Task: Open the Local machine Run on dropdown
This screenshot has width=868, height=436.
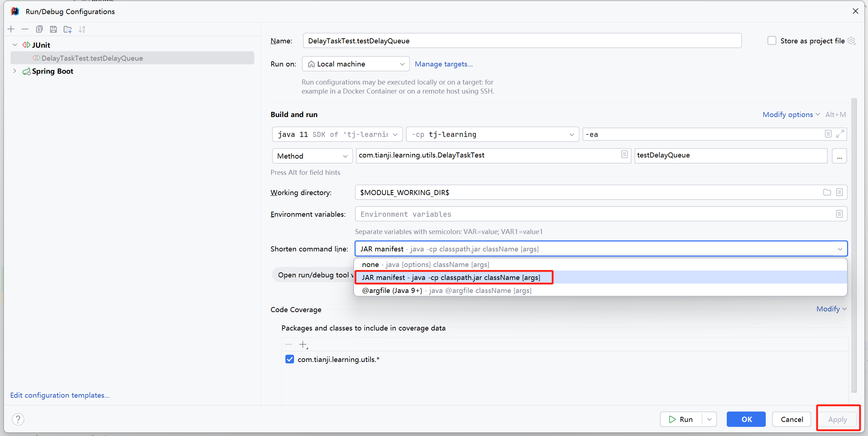Action: (x=355, y=64)
